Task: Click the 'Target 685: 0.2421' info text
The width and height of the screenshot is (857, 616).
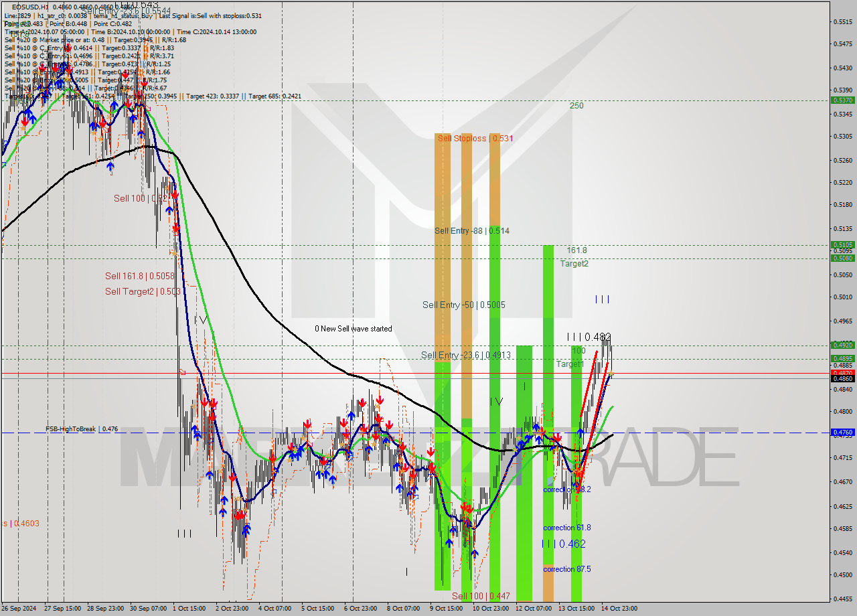Action: [275, 96]
